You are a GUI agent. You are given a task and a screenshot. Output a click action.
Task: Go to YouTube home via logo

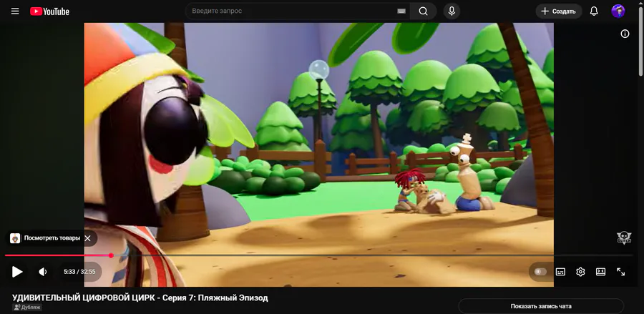tap(49, 11)
